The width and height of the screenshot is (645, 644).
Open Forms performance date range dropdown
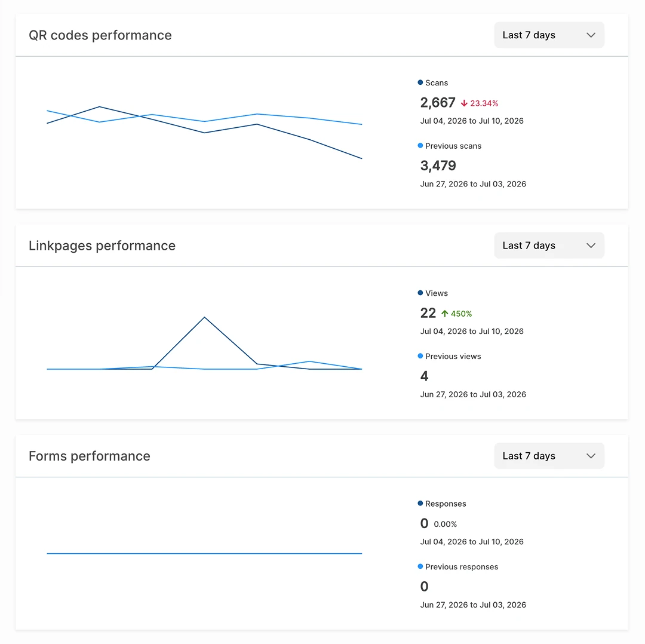[x=549, y=456]
